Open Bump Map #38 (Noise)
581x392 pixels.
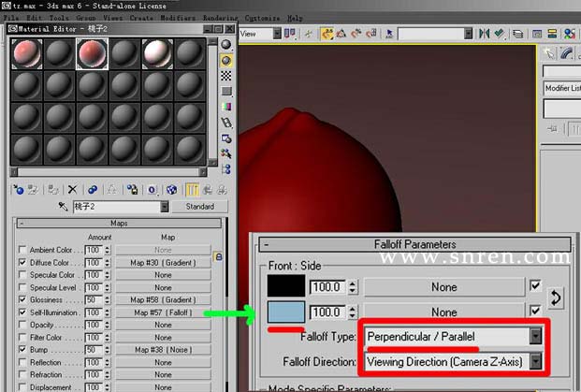[x=163, y=350]
